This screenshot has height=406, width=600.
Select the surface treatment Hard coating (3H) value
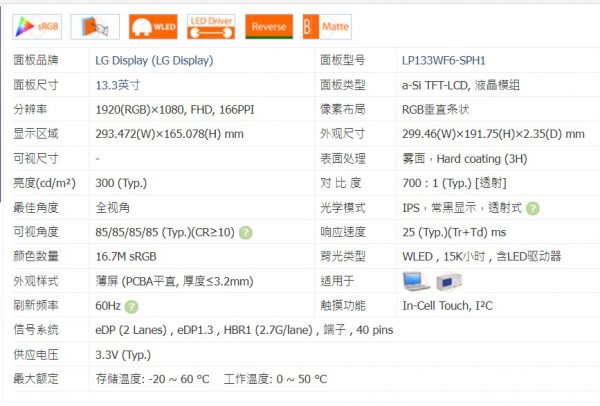[465, 159]
